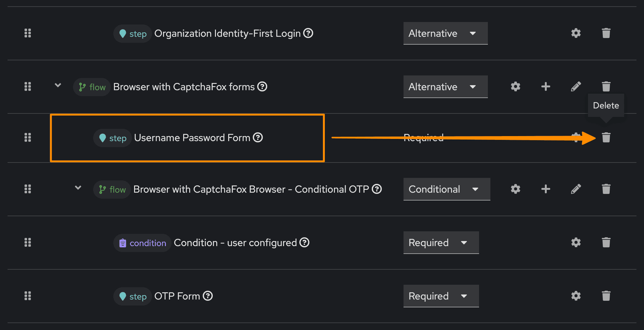Image resolution: width=644 pixels, height=330 pixels.
Task: Edit the Browser with CaptchaFox forms flow
Action: (576, 86)
